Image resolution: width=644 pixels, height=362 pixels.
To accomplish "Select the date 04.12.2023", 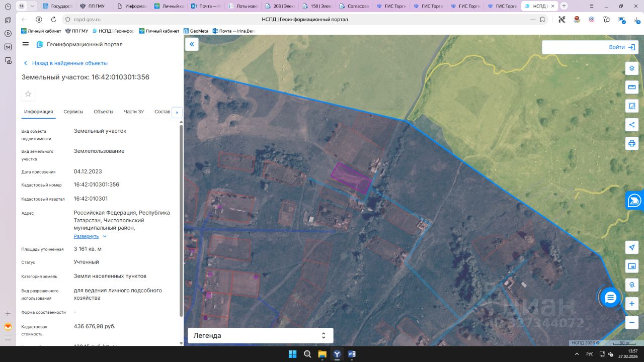I will pyautogui.click(x=88, y=171).
